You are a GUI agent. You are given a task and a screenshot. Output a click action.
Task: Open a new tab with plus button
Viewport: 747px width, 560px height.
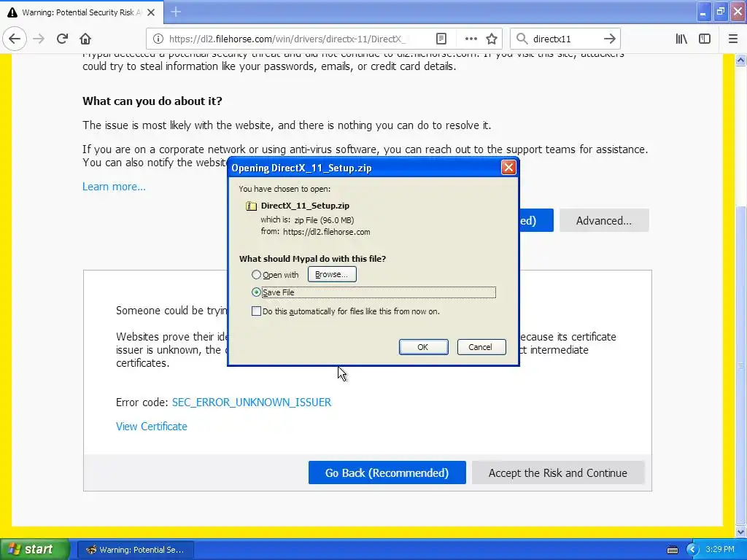point(176,12)
